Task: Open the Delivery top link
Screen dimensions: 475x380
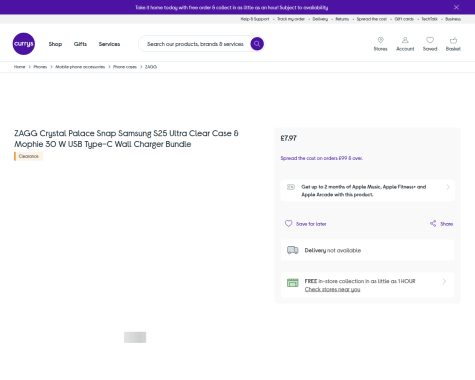Action: coord(320,19)
